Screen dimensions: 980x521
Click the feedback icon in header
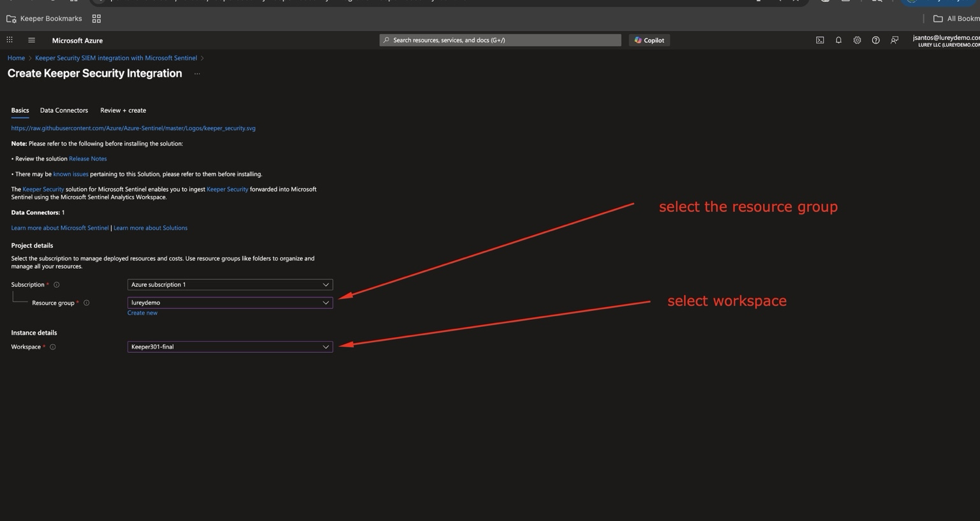click(895, 40)
